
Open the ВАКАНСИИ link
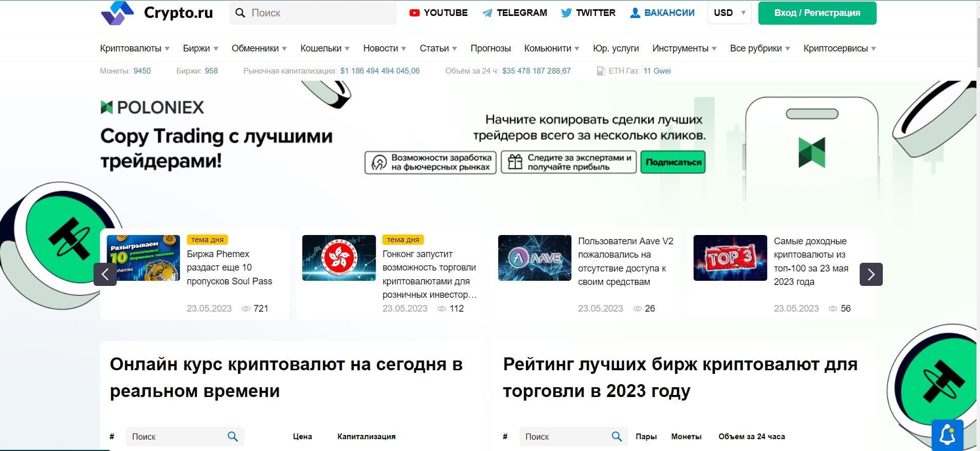pyautogui.click(x=669, y=13)
